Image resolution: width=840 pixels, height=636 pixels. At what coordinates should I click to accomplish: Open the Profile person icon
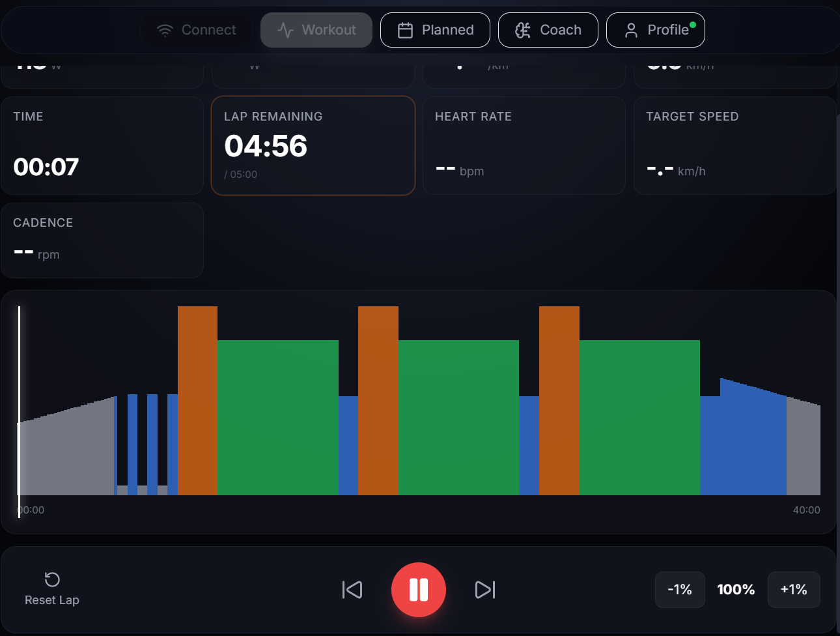click(630, 29)
